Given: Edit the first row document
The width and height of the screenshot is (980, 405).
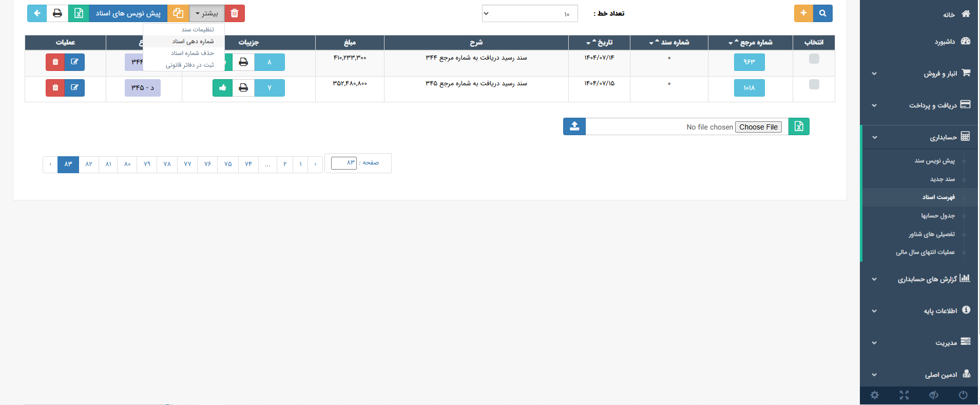Looking at the screenshot, I should click(x=74, y=62).
